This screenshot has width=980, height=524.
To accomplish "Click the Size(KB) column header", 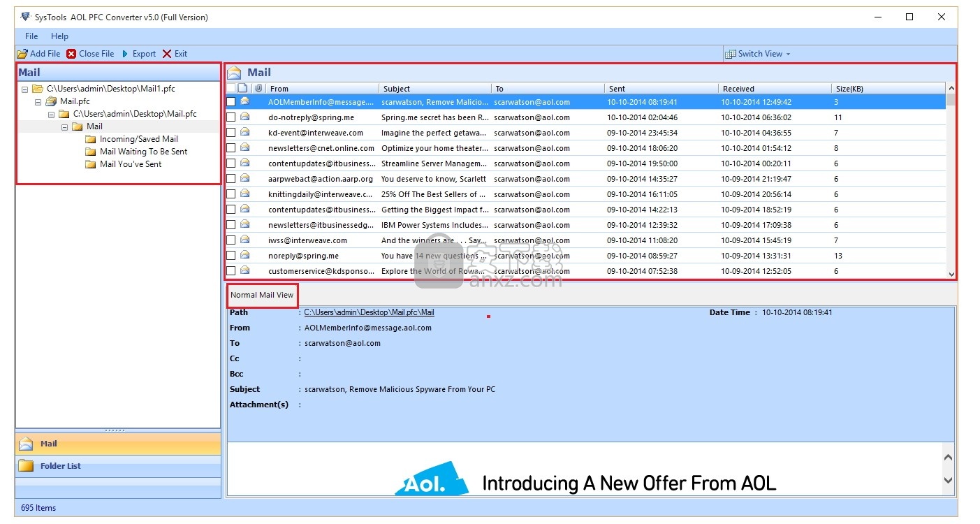I will tap(888, 89).
